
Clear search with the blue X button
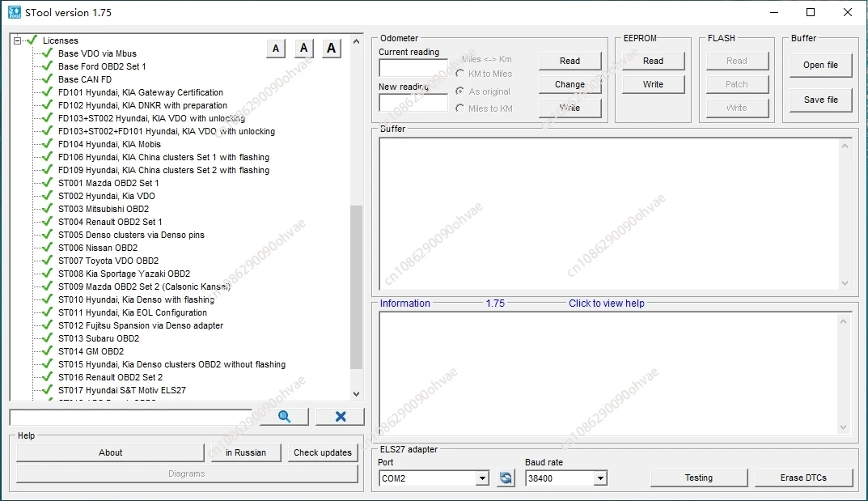pos(340,416)
